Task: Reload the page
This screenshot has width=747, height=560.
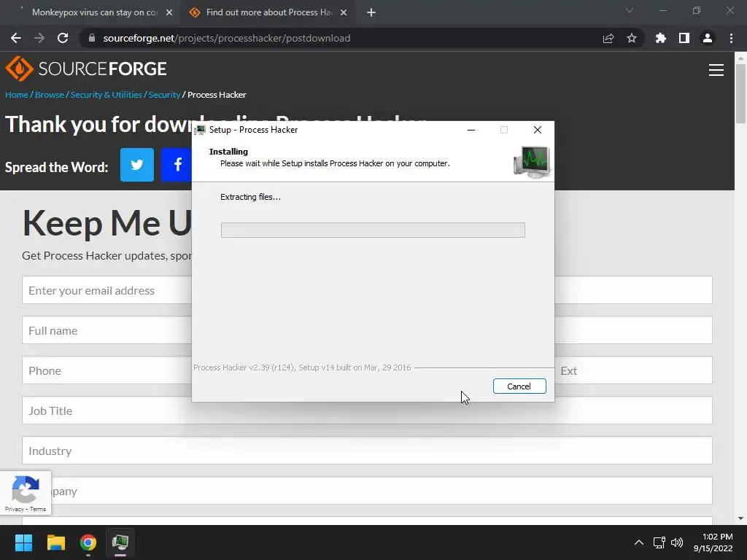Action: [63, 38]
